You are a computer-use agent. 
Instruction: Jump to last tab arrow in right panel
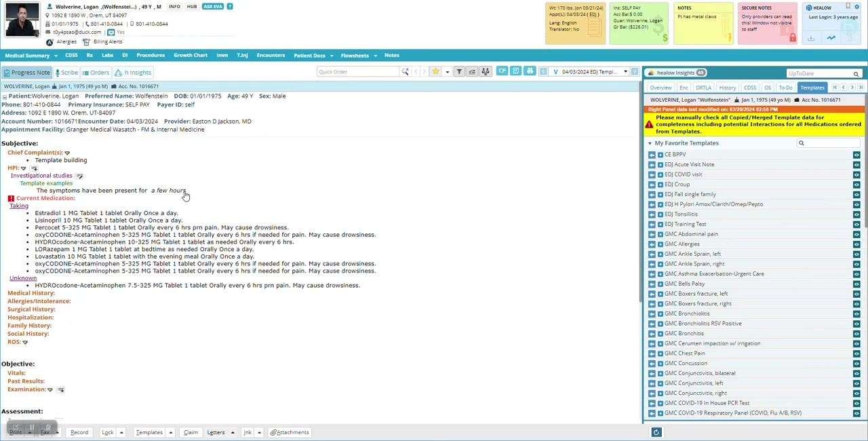tap(861, 88)
